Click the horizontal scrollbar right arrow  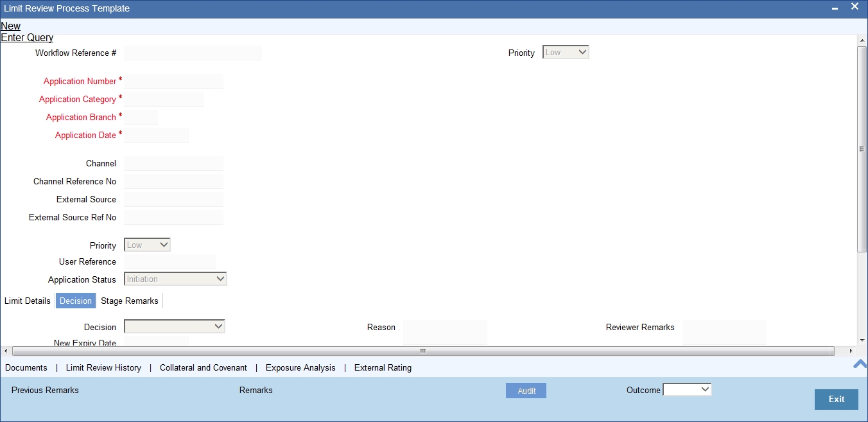pyautogui.click(x=851, y=351)
